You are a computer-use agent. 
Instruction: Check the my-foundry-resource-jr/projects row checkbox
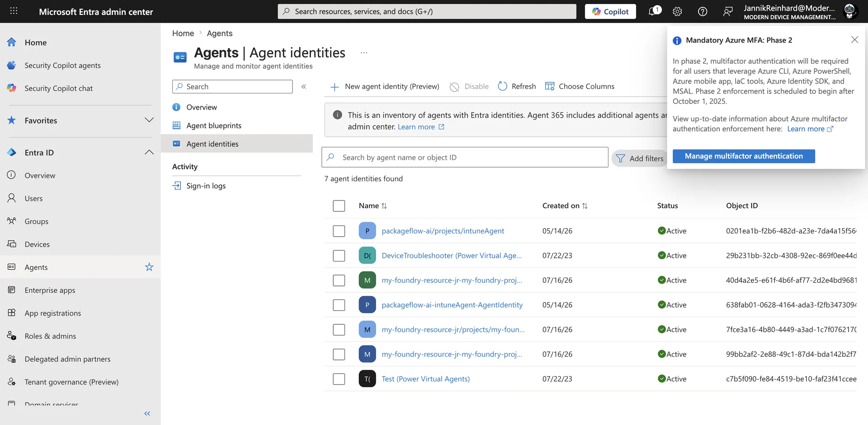click(339, 330)
